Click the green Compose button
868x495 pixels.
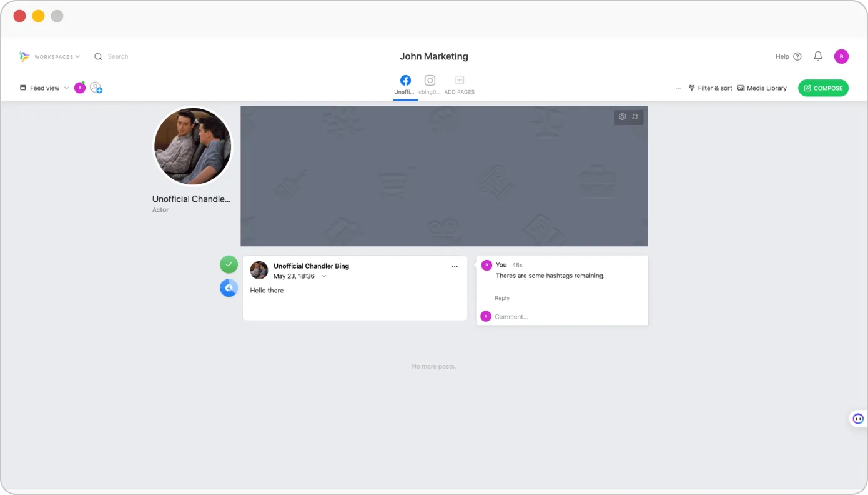[823, 88]
